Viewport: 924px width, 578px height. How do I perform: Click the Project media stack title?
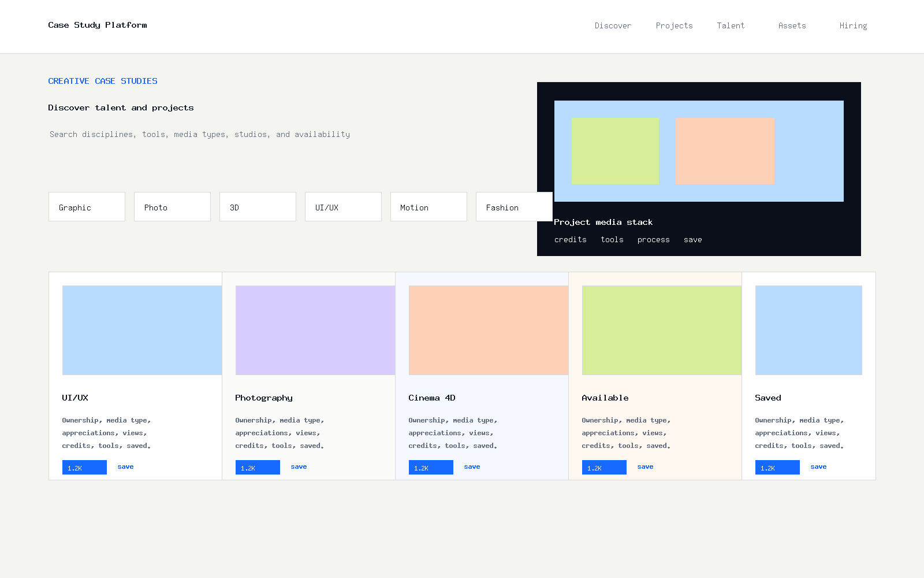click(x=603, y=222)
